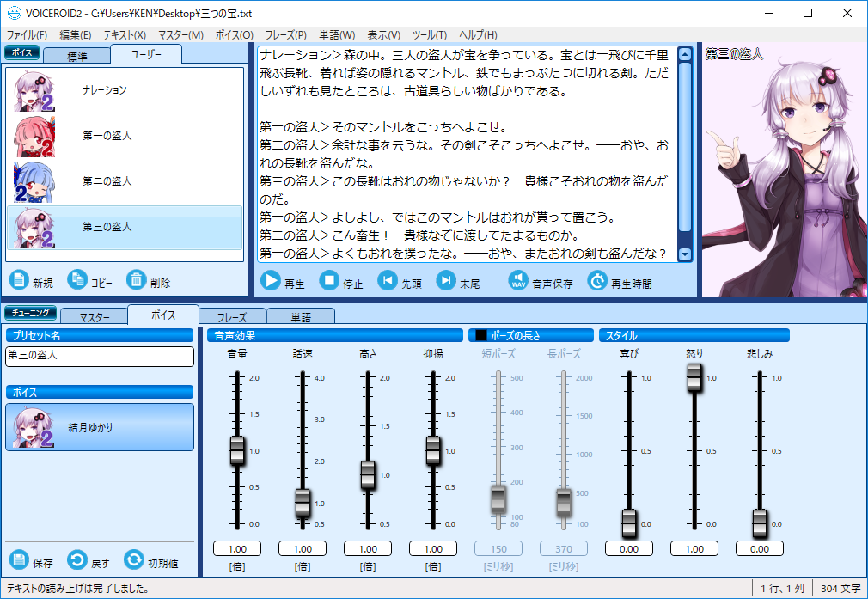Click the line 'そのマントルをこっちへよこせ。' in the script
868x599 pixels.
419,127
